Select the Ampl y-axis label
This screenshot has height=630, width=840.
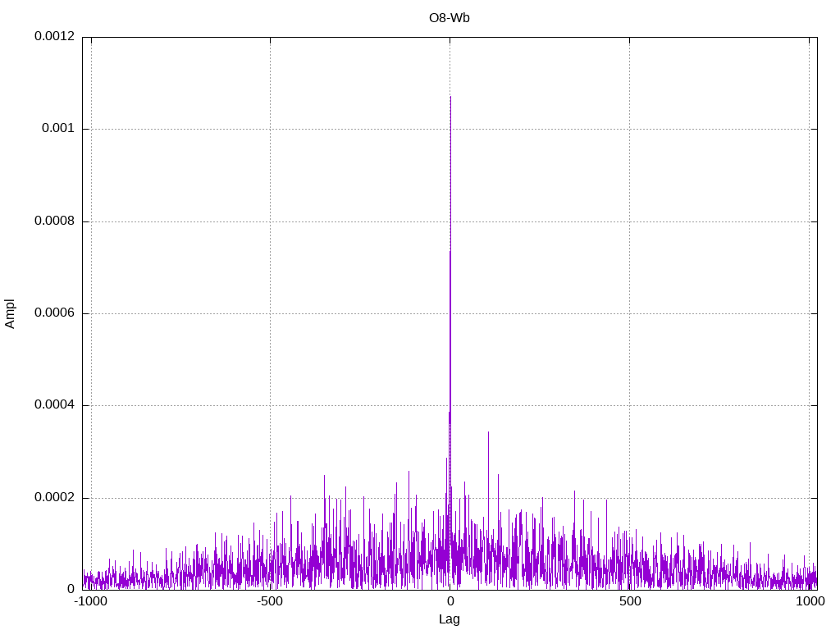click(10, 313)
